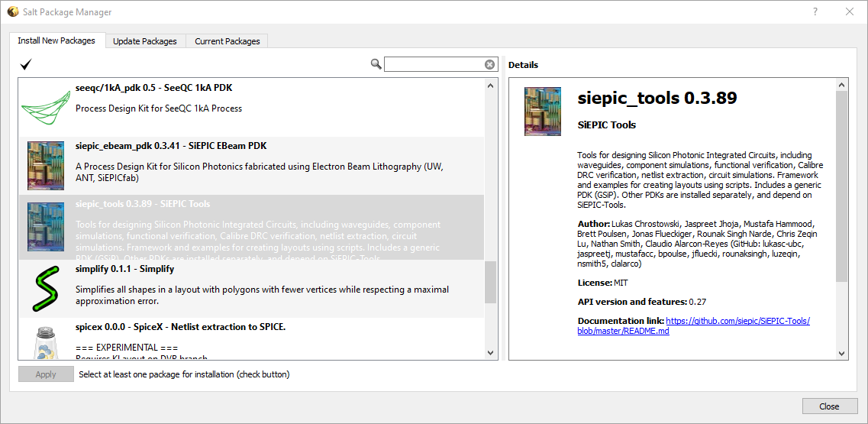The width and height of the screenshot is (868, 424).
Task: Click the Salt Package Manager title icon
Action: pos(12,11)
